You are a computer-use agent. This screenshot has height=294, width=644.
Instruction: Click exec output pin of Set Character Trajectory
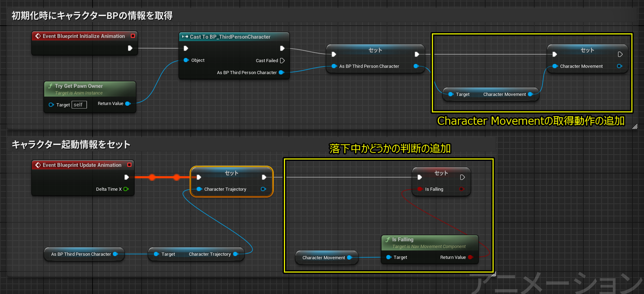[x=264, y=177]
